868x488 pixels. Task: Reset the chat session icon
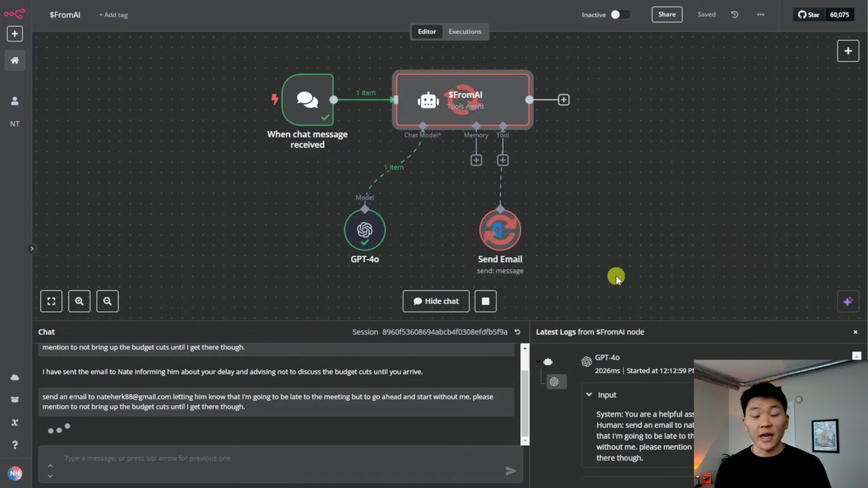(517, 332)
